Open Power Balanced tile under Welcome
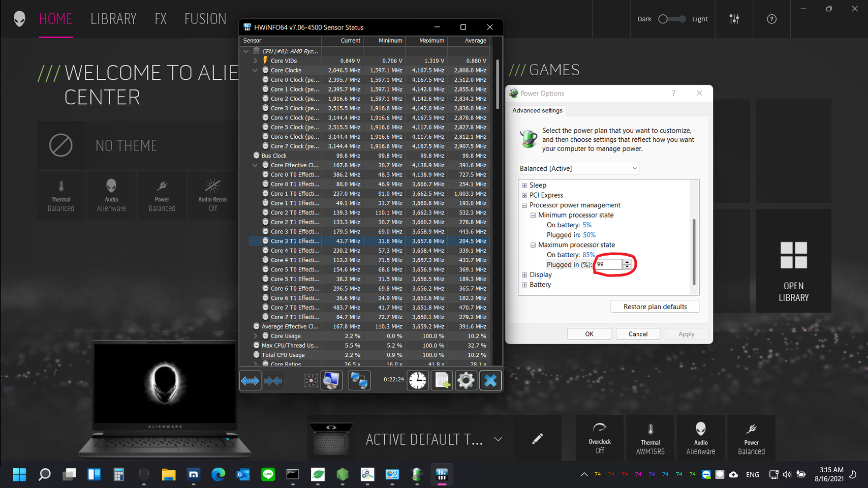868x488 pixels. point(162,196)
